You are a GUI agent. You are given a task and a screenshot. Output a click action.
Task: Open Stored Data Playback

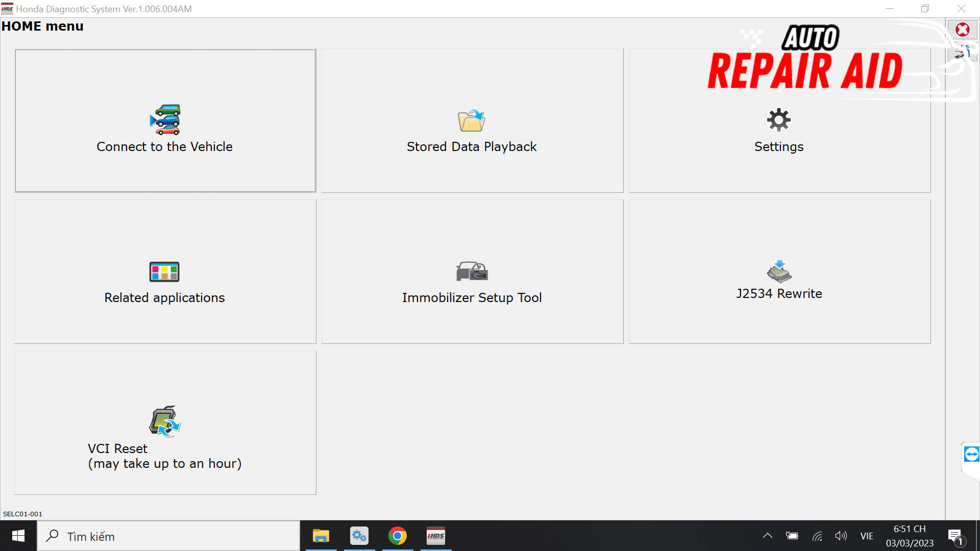coord(472,121)
